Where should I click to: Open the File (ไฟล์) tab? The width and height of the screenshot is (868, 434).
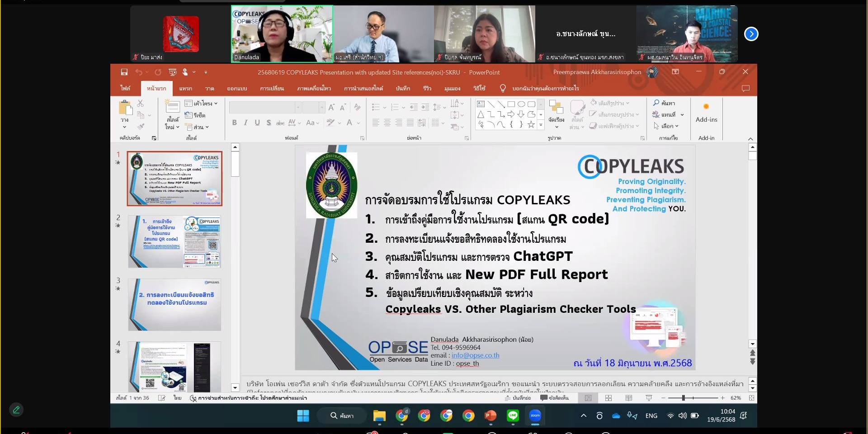click(125, 88)
